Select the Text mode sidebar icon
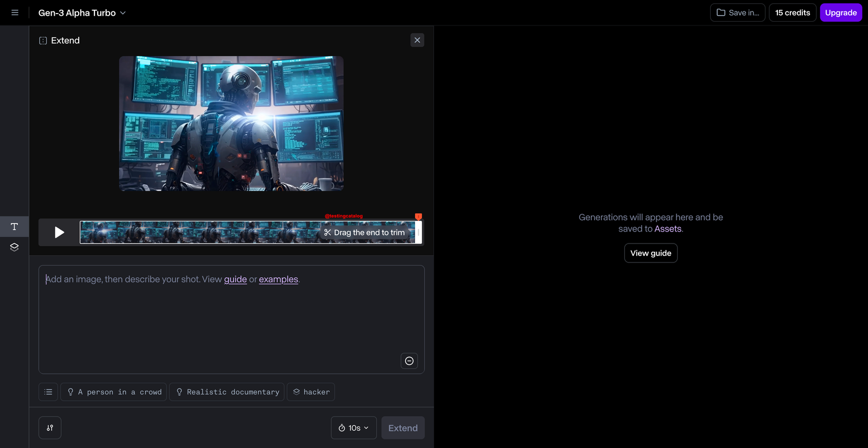The width and height of the screenshot is (868, 448). [x=15, y=227]
